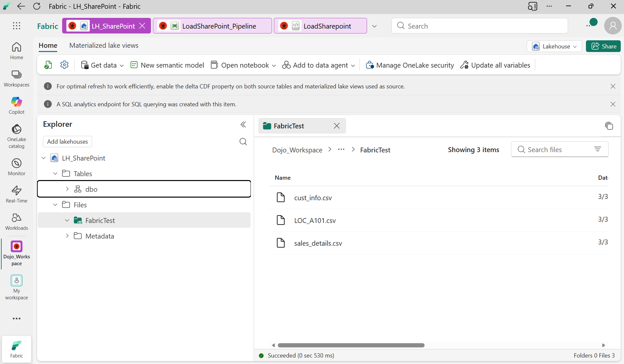This screenshot has width=624, height=364.
Task: Click the Share button
Action: [x=603, y=46]
